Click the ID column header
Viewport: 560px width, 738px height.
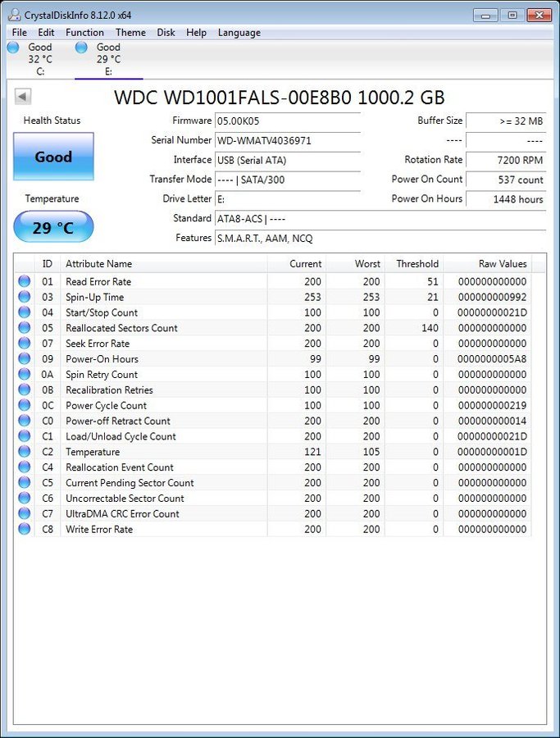coord(47,263)
